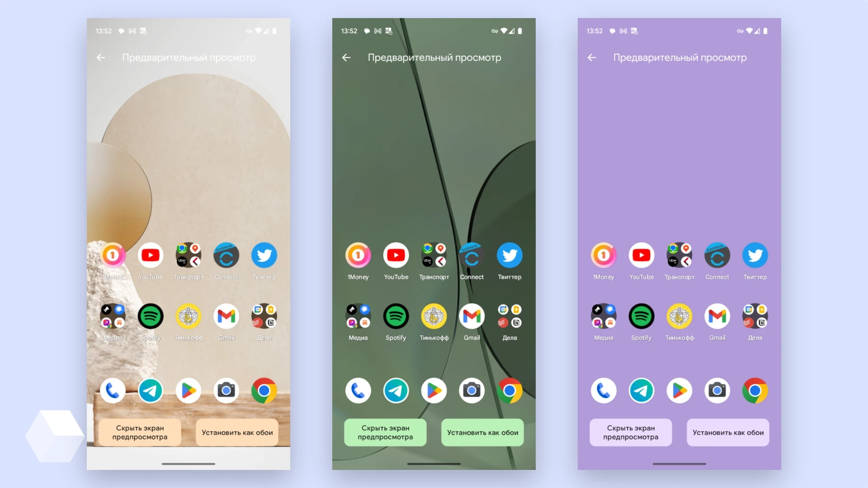Open Gmail app
The width and height of the screenshot is (868, 488).
(x=226, y=316)
